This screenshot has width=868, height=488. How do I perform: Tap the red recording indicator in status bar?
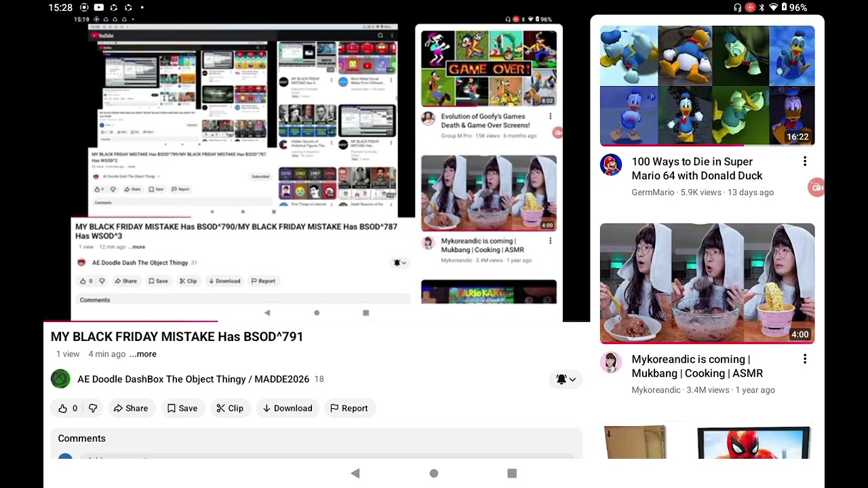coord(750,7)
